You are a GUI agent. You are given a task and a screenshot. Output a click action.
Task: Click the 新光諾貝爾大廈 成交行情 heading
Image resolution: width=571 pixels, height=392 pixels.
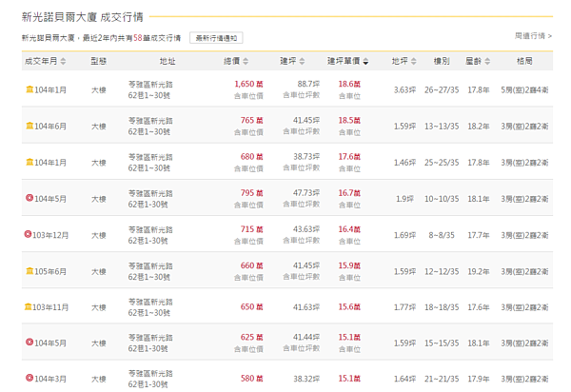click(x=82, y=17)
